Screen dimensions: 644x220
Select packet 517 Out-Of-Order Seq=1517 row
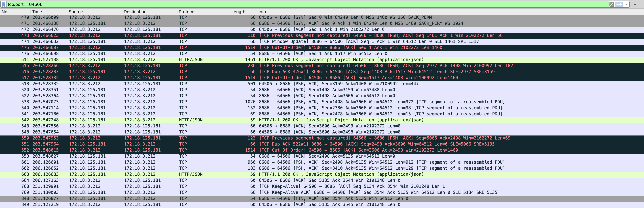coord(322,78)
